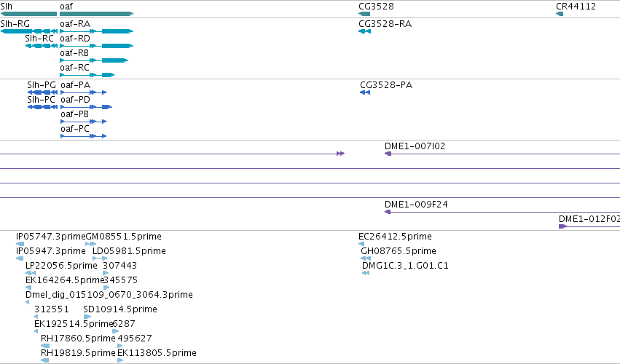The height and width of the screenshot is (364, 620).
Task: Click the CG3528-PA protein arrows
Action: point(365,92)
